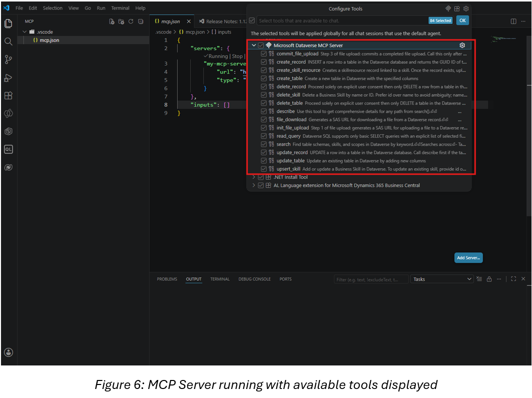Open the Terminal menu
532x398 pixels.
coord(120,8)
